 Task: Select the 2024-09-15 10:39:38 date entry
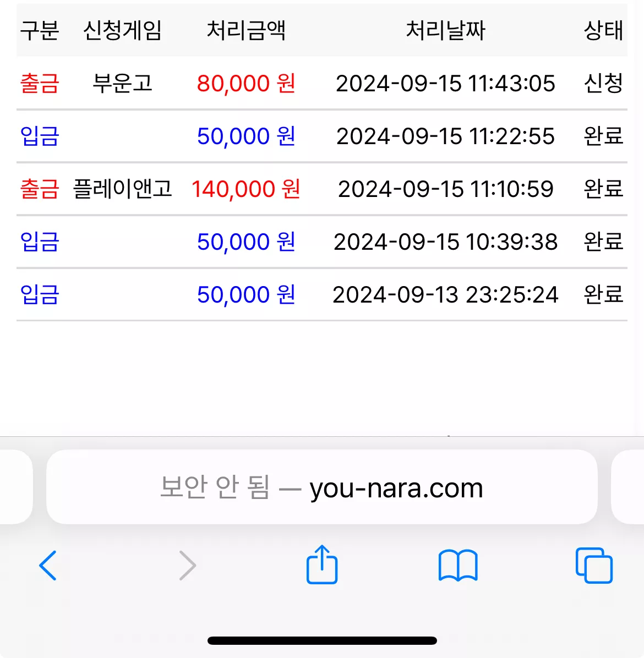pos(445,242)
